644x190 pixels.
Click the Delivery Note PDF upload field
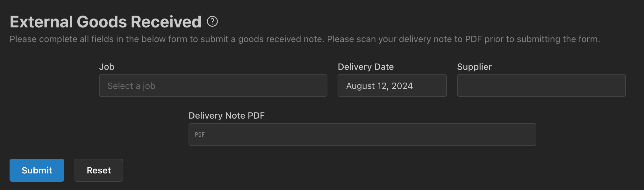(x=362, y=135)
